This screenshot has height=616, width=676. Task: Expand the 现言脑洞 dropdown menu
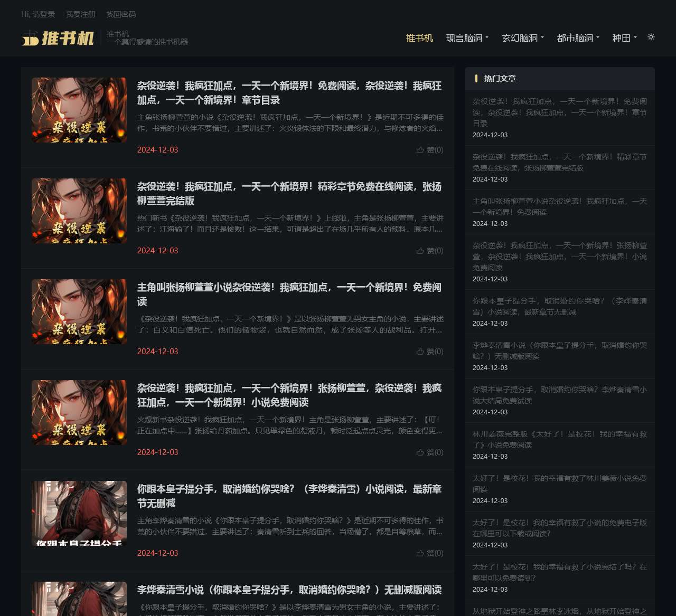click(x=467, y=38)
